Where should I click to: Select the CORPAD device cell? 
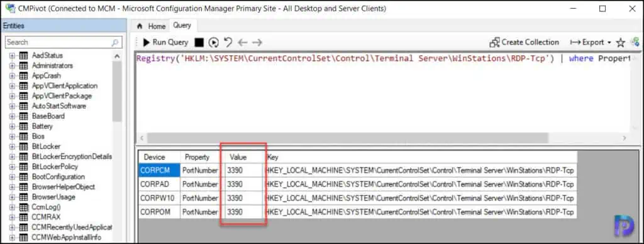pos(159,184)
